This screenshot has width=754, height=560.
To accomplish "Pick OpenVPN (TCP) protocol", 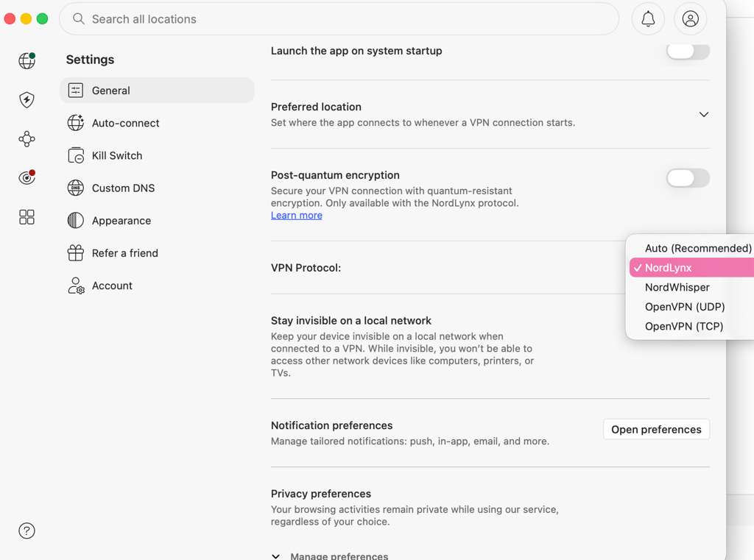I will (692, 327).
